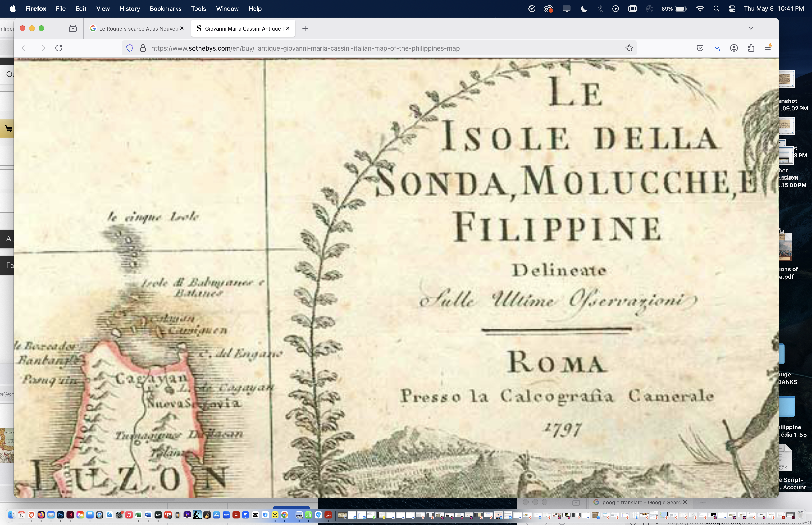Click the shopping cart icon in background window

8,129
